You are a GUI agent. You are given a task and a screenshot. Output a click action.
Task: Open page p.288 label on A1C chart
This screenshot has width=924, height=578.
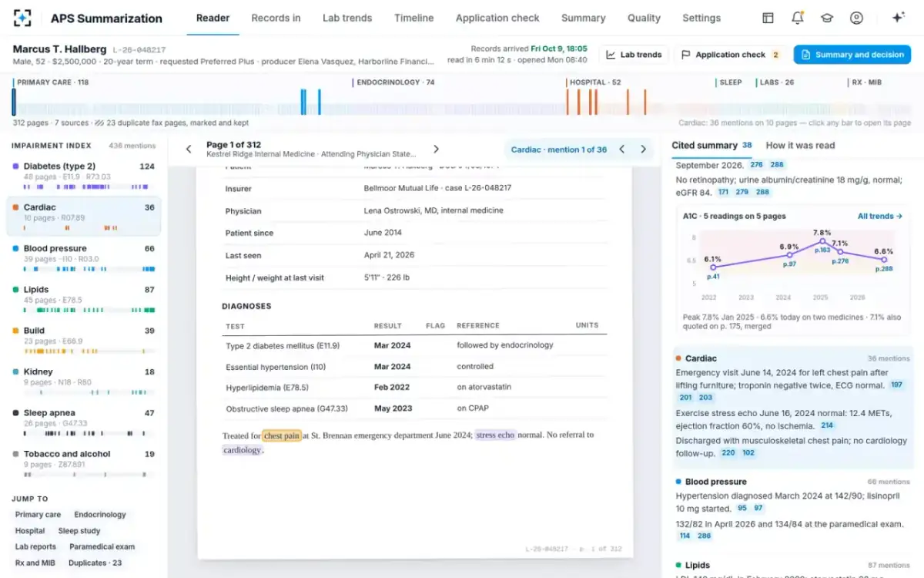pyautogui.click(x=882, y=270)
